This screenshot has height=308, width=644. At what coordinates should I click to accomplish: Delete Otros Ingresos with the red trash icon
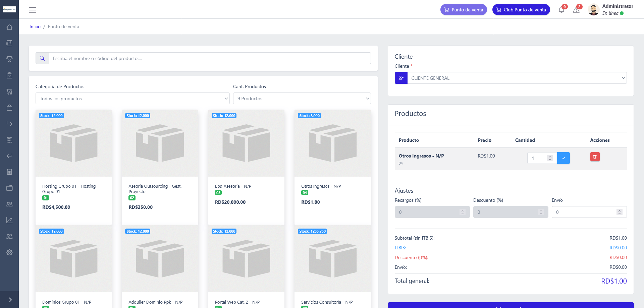(595, 157)
